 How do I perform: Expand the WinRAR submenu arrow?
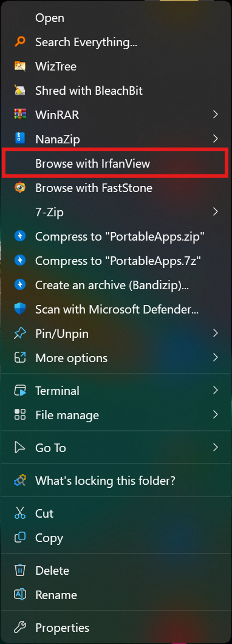215,115
